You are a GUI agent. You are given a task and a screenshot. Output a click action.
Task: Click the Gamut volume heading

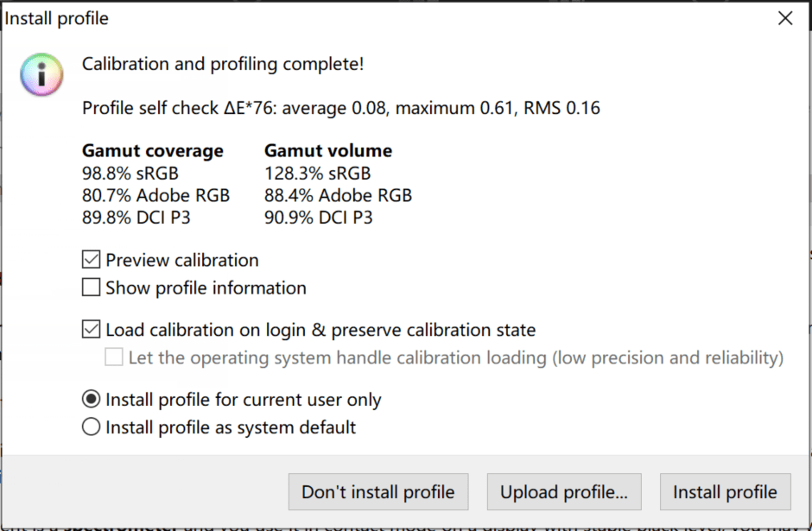pyautogui.click(x=328, y=151)
